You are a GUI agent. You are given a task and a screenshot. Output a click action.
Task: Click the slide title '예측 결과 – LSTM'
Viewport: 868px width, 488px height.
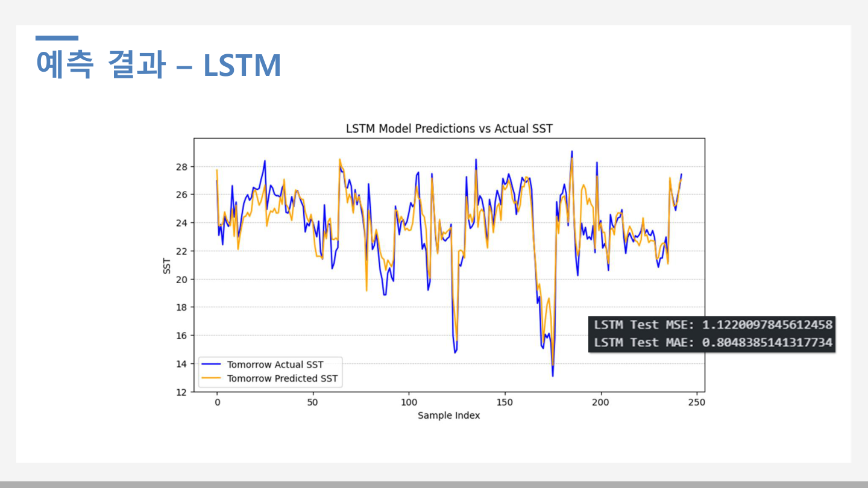click(159, 65)
